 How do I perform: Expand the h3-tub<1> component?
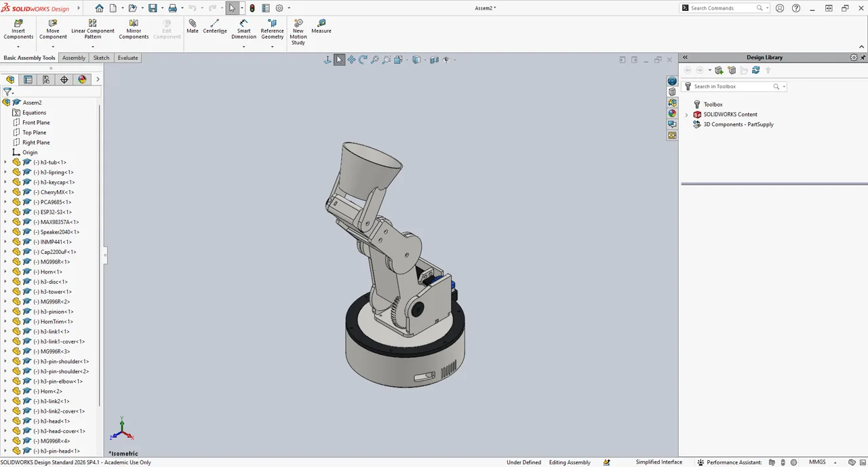click(x=5, y=162)
